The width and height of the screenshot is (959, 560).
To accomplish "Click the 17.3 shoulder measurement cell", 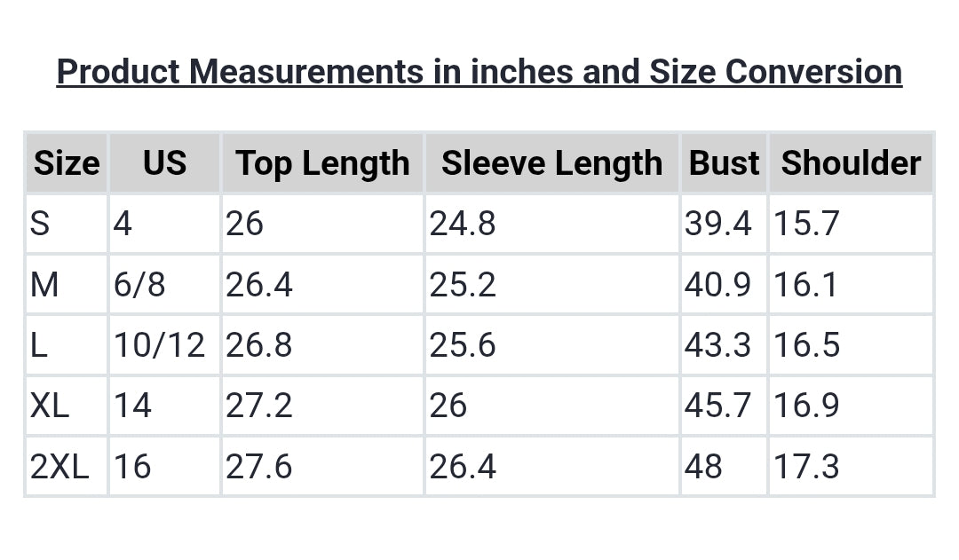I will coord(805,467).
